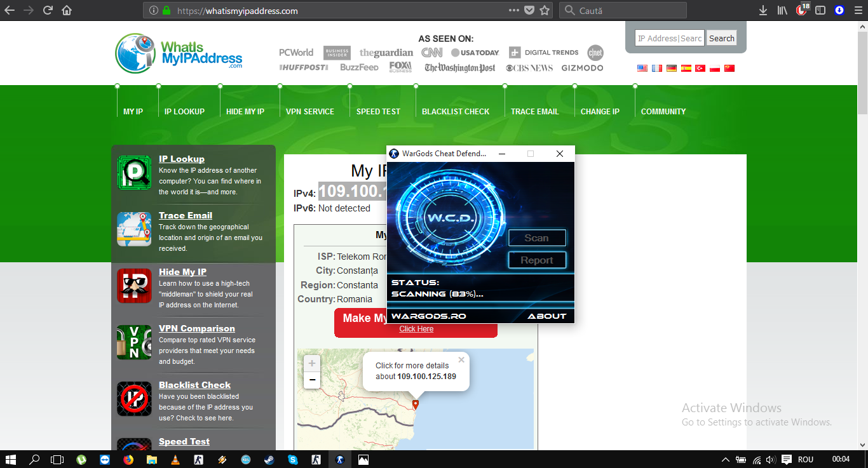The image size is (868, 468).
Task: Click the VPN Comparison padlock icon
Action: [x=134, y=342]
